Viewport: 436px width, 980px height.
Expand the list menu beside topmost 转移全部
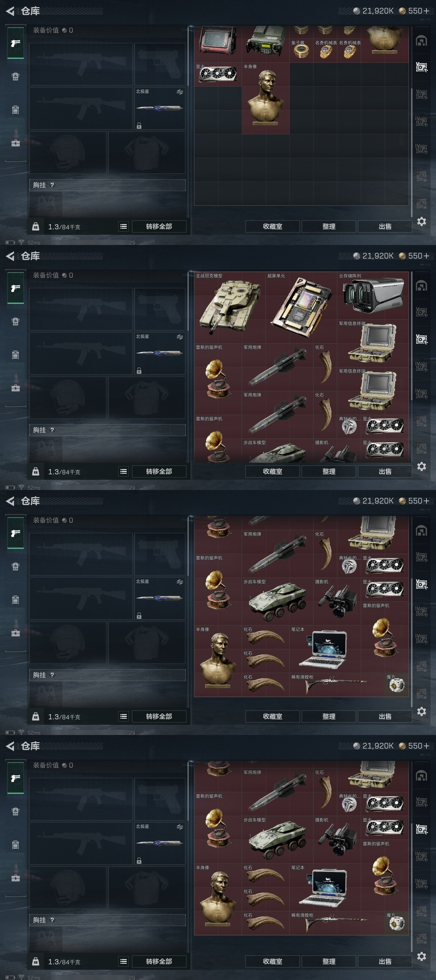pos(123,226)
